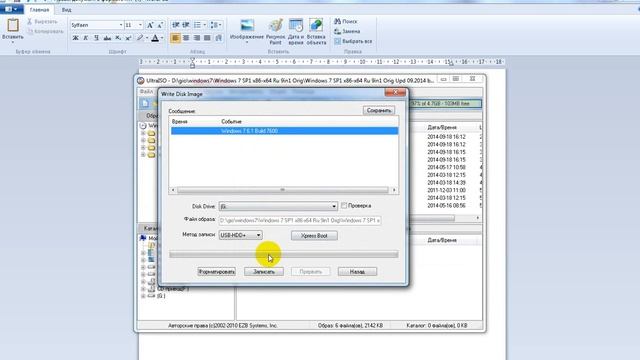
Task: Click the Дата/Время column header in UltraISO file list
Action: 442,127
